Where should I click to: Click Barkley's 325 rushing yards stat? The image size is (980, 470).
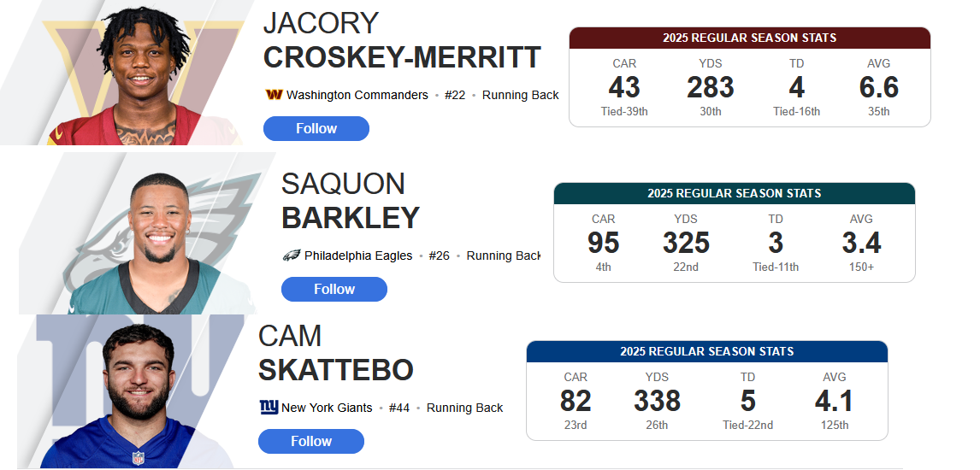[686, 243]
